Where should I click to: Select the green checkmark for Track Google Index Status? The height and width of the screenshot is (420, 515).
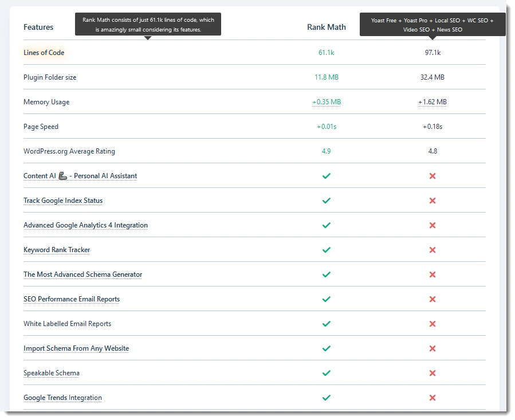(326, 201)
